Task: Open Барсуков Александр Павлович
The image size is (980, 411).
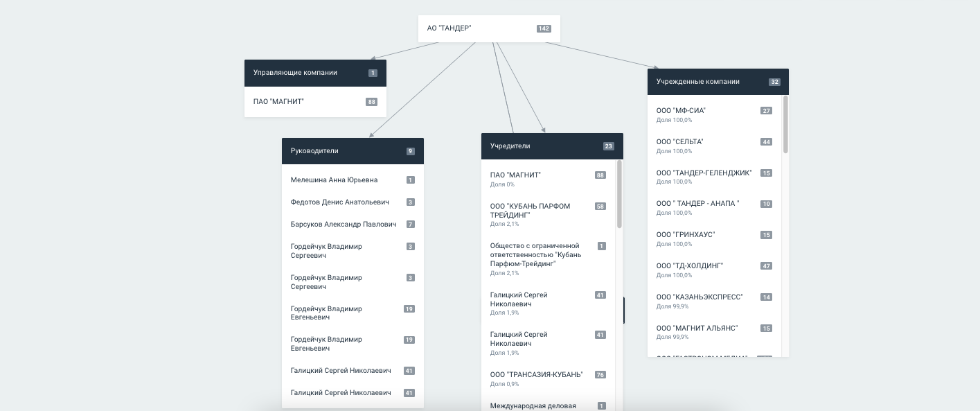Action: [x=344, y=225]
